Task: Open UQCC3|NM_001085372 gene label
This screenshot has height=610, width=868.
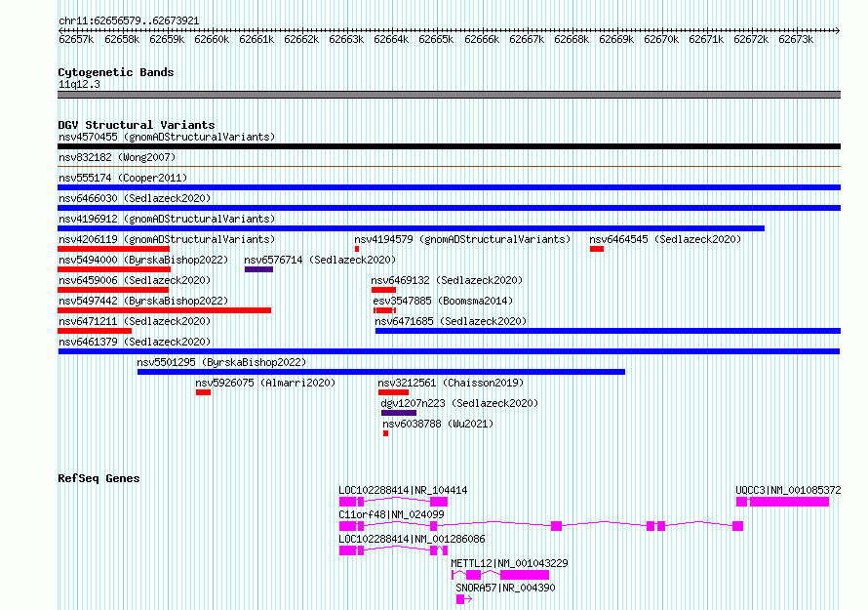Action: (788, 490)
